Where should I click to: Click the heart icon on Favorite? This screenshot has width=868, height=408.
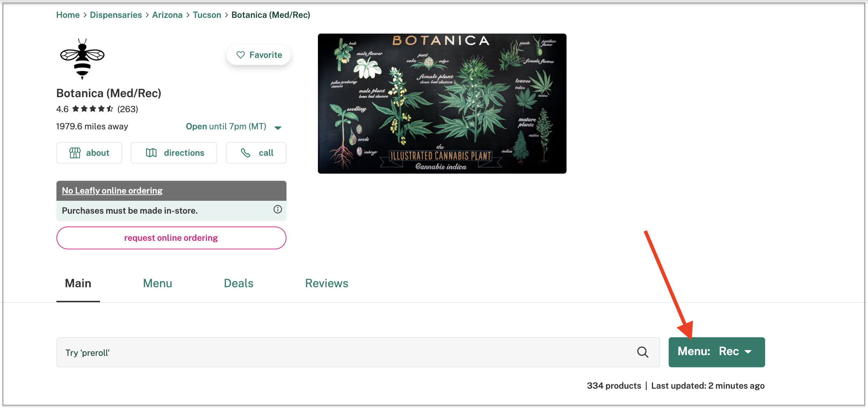pyautogui.click(x=240, y=55)
